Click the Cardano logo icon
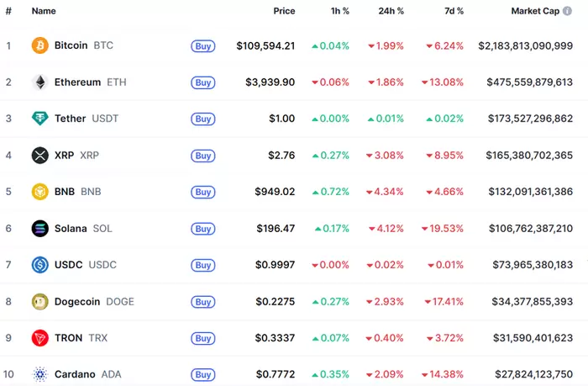This screenshot has width=588, height=386. pos(39,374)
